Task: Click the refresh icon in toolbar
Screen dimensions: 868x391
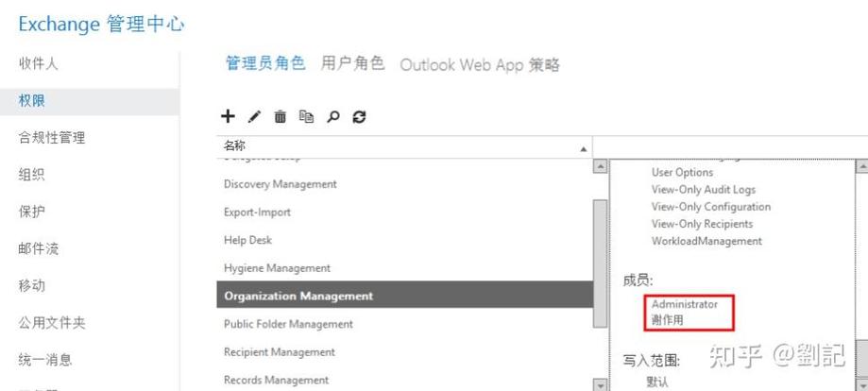Action: coord(359,117)
